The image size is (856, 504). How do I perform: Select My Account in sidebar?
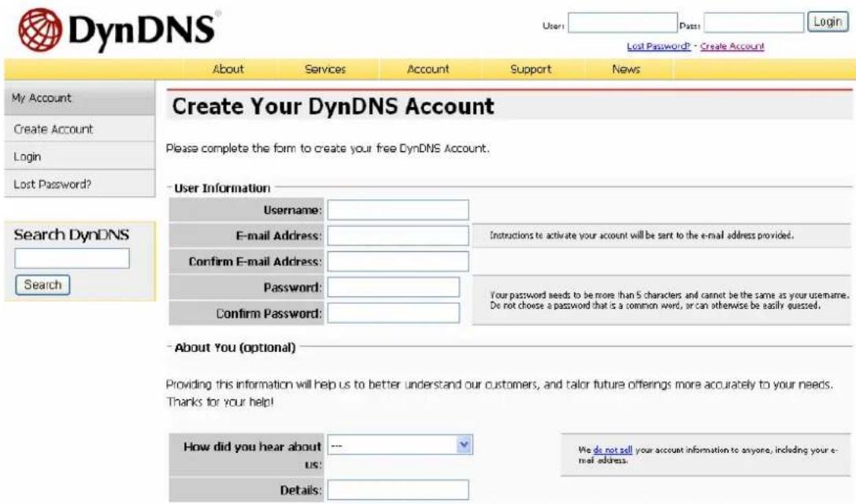tap(80, 98)
